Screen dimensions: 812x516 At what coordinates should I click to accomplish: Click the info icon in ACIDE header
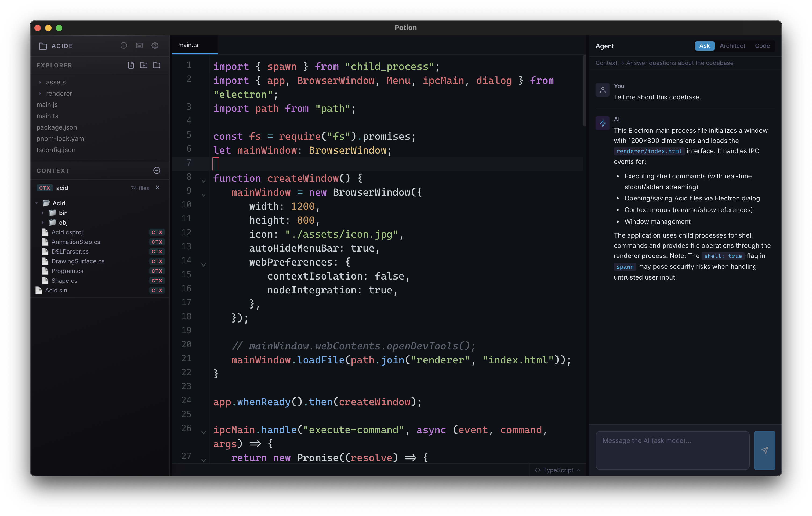(124, 46)
